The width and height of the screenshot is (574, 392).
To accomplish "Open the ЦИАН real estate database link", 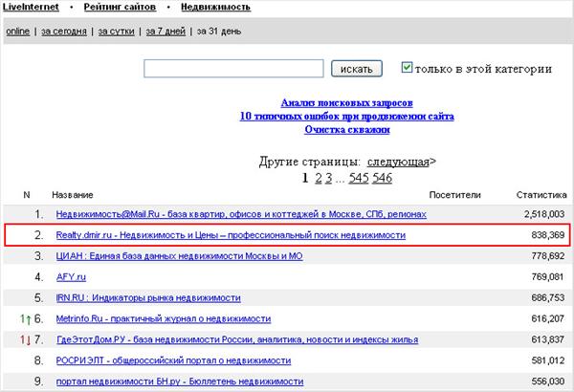I will pos(180,256).
